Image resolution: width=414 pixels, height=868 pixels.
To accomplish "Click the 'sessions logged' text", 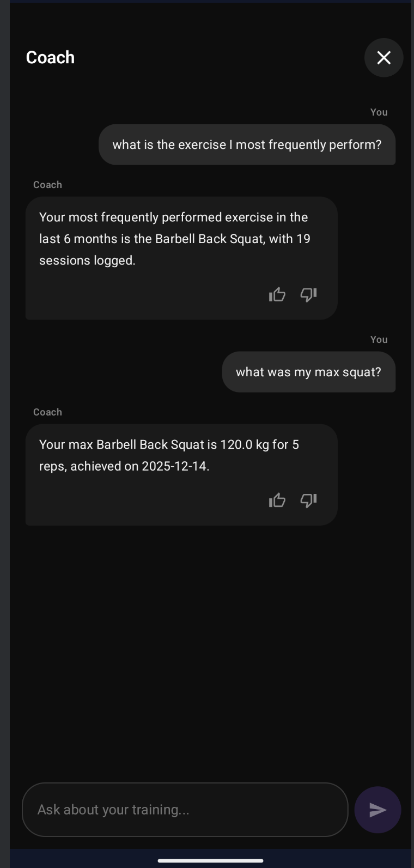I will click(87, 261).
